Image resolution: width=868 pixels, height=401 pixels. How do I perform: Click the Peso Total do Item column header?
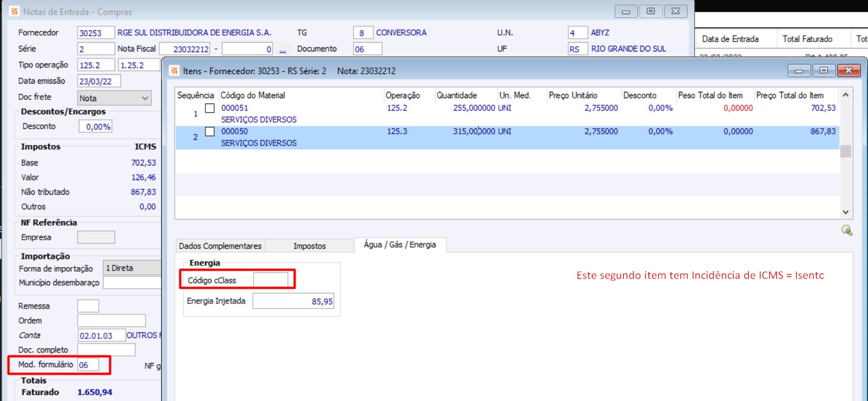point(710,95)
